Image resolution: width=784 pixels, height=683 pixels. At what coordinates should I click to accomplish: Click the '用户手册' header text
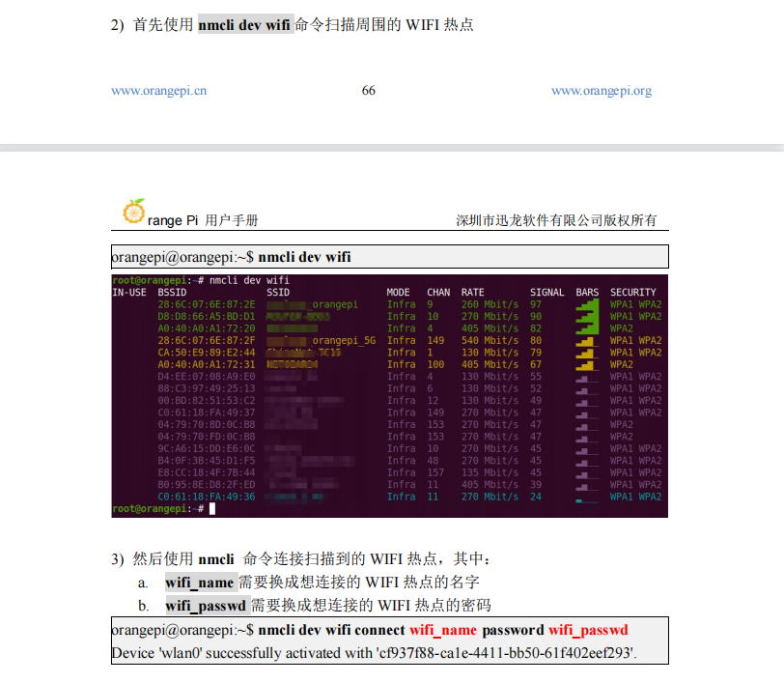point(232,220)
